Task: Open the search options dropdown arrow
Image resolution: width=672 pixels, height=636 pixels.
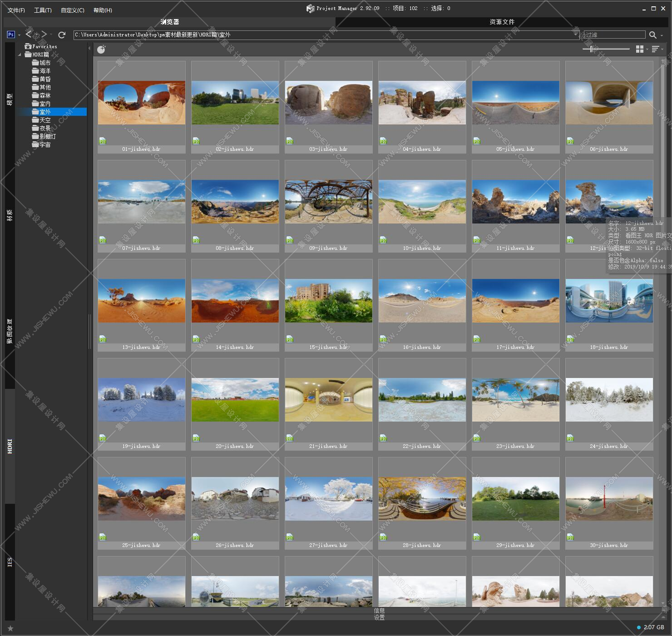Action: click(x=662, y=35)
